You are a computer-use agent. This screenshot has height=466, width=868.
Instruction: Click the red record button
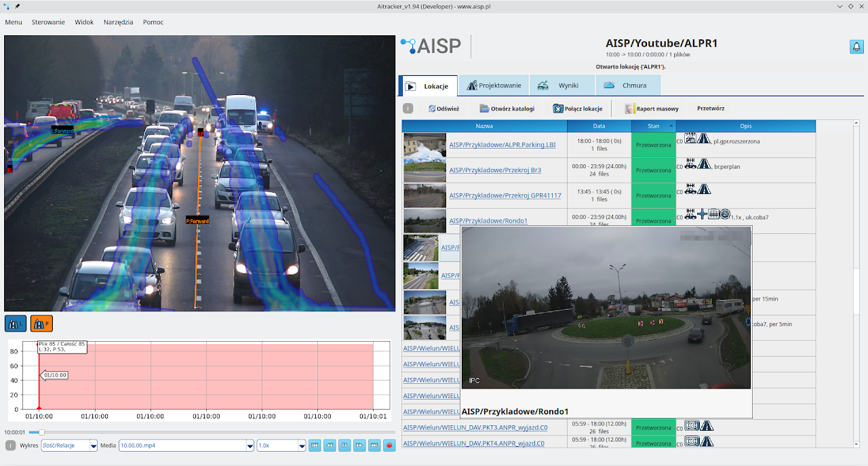pos(389,446)
